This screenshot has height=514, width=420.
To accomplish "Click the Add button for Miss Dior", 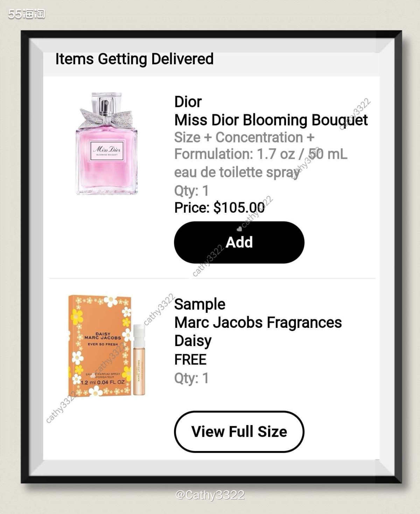I will coord(239,242).
